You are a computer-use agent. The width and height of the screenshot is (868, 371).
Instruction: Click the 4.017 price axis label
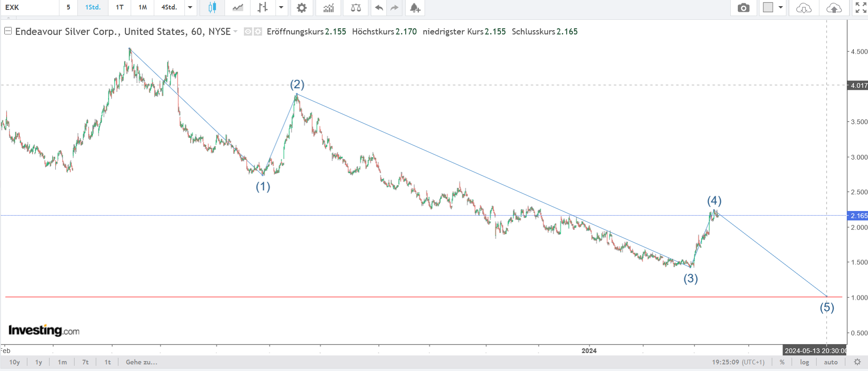click(858, 85)
